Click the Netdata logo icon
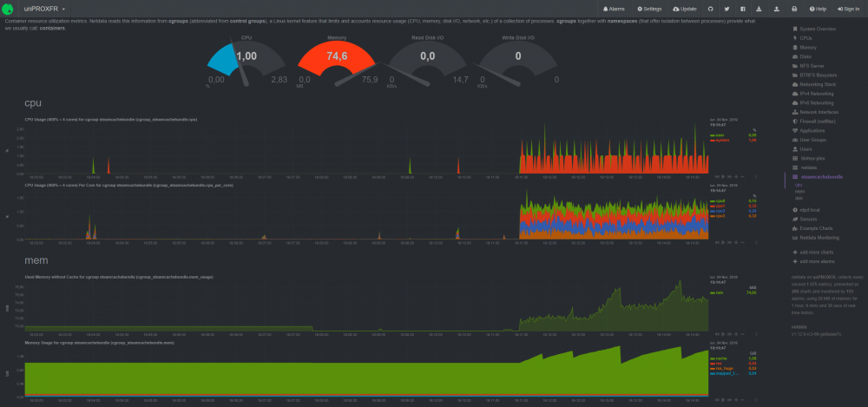 (x=8, y=9)
